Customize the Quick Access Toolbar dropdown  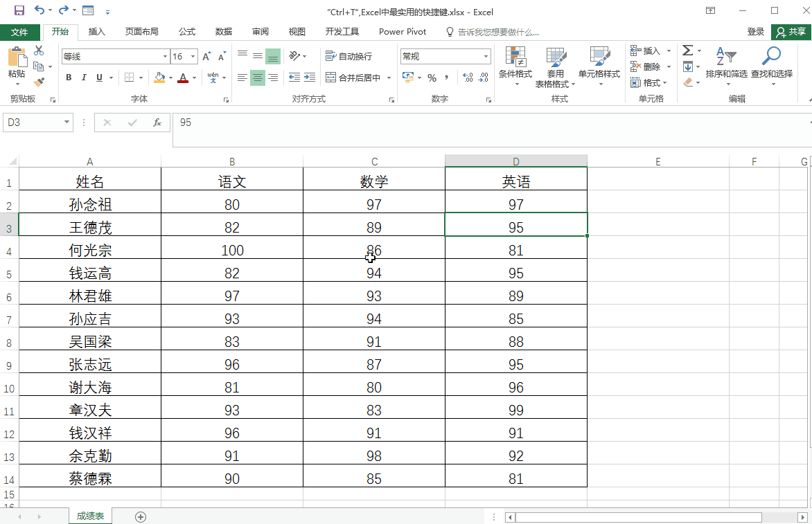[x=107, y=11]
